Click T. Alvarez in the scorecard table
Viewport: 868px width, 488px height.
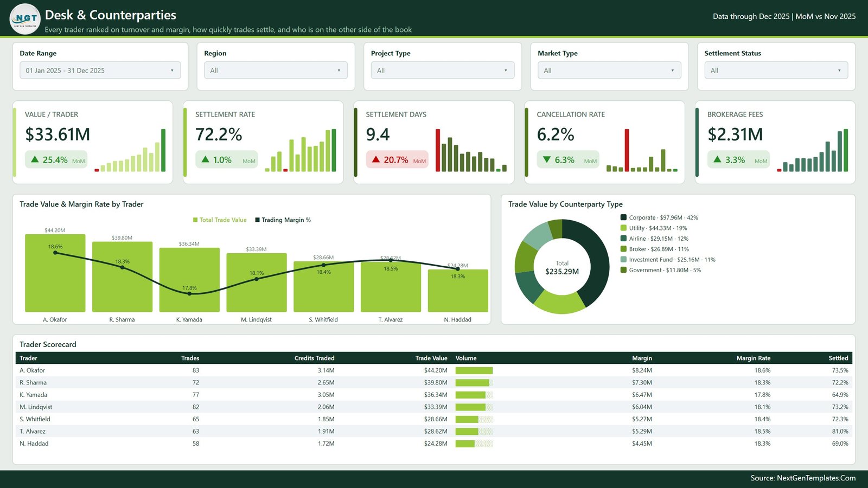tap(33, 432)
